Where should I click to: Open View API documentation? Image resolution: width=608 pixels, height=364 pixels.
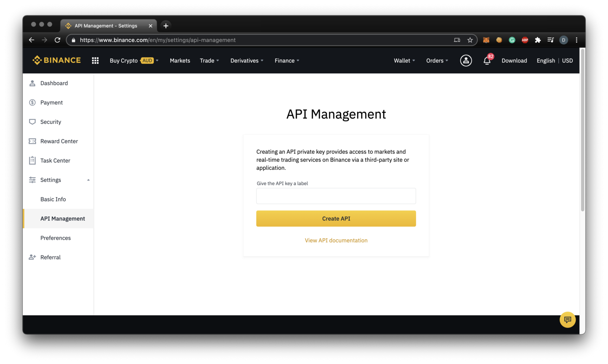[336, 240]
